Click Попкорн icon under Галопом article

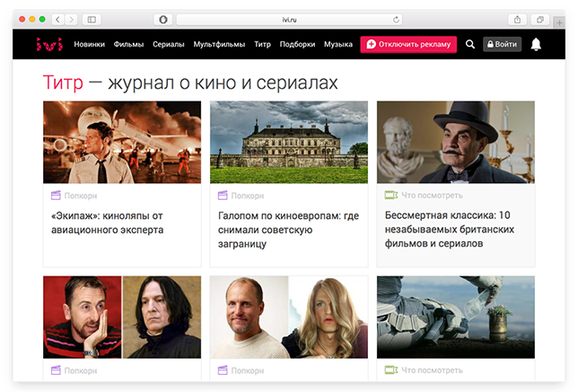point(223,196)
